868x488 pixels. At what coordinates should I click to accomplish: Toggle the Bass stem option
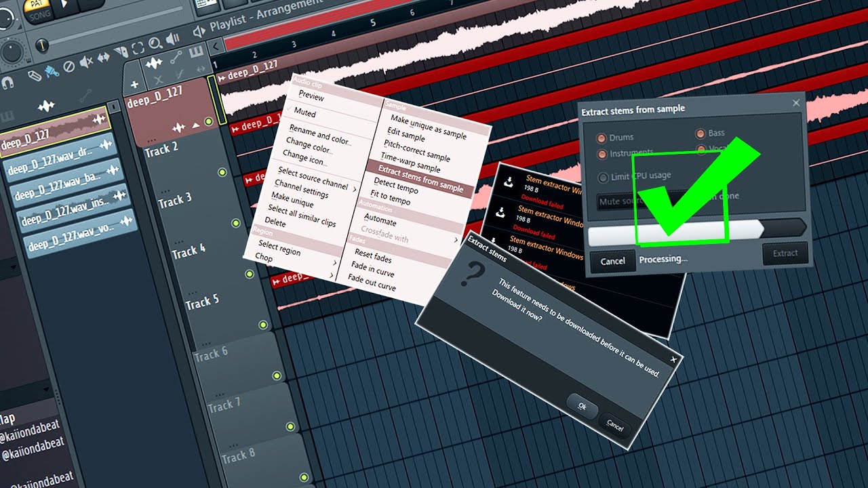tap(701, 134)
